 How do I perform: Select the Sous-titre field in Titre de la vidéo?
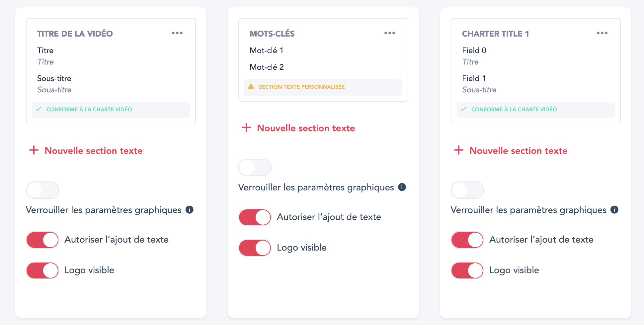54,90
